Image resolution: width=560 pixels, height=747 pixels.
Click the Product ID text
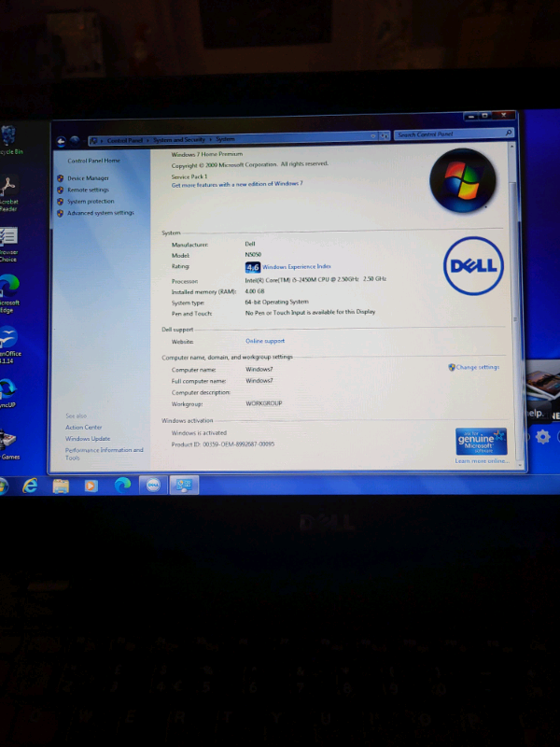(223, 444)
